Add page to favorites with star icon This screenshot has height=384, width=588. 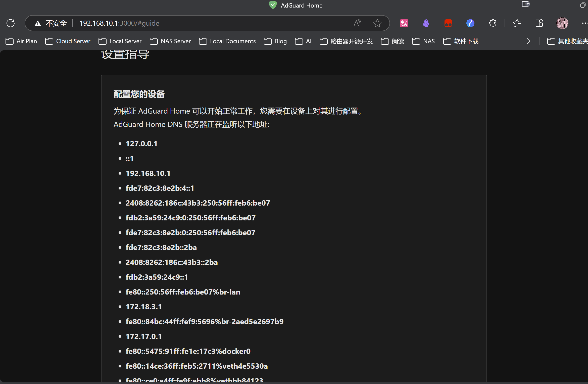pyautogui.click(x=377, y=23)
